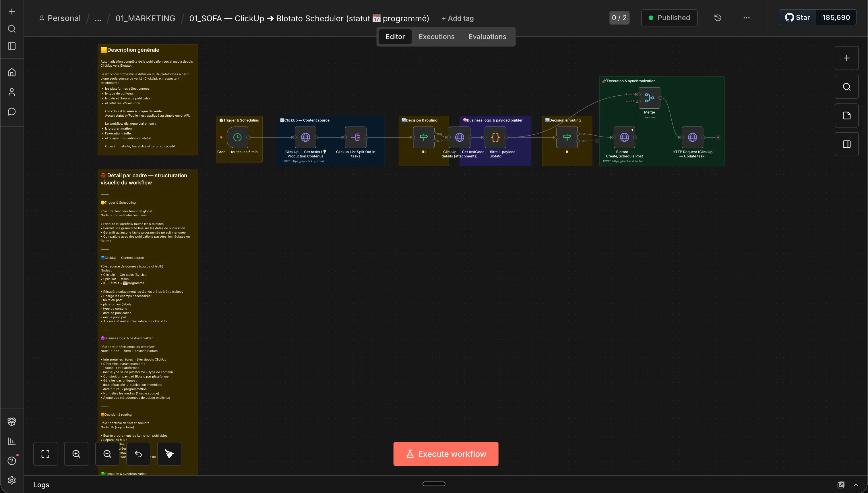Click the canvas search nodes button
Image resolution: width=868 pixels, height=493 pixels.
[x=847, y=87]
